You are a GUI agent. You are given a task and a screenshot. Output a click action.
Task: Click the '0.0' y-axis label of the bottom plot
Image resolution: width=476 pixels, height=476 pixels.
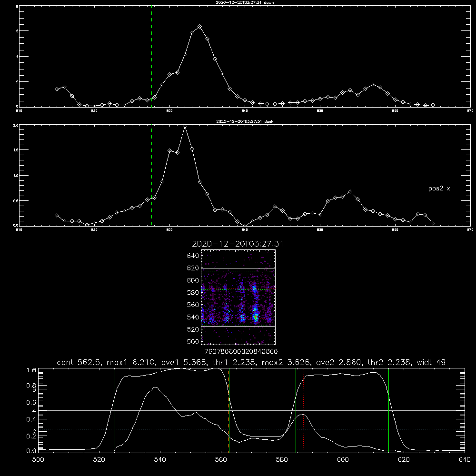[31, 451]
